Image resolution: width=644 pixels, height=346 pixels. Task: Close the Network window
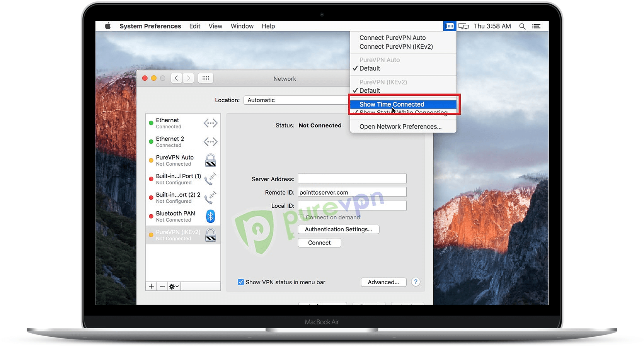(145, 78)
